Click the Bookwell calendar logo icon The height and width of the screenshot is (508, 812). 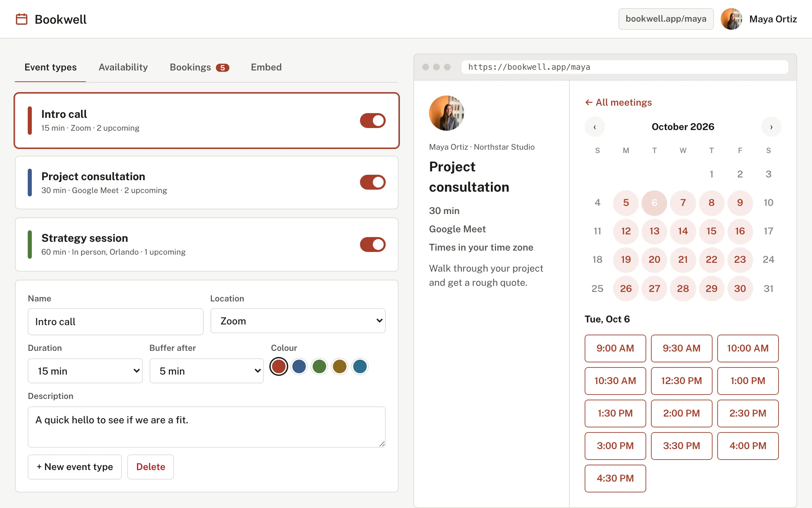(x=22, y=19)
